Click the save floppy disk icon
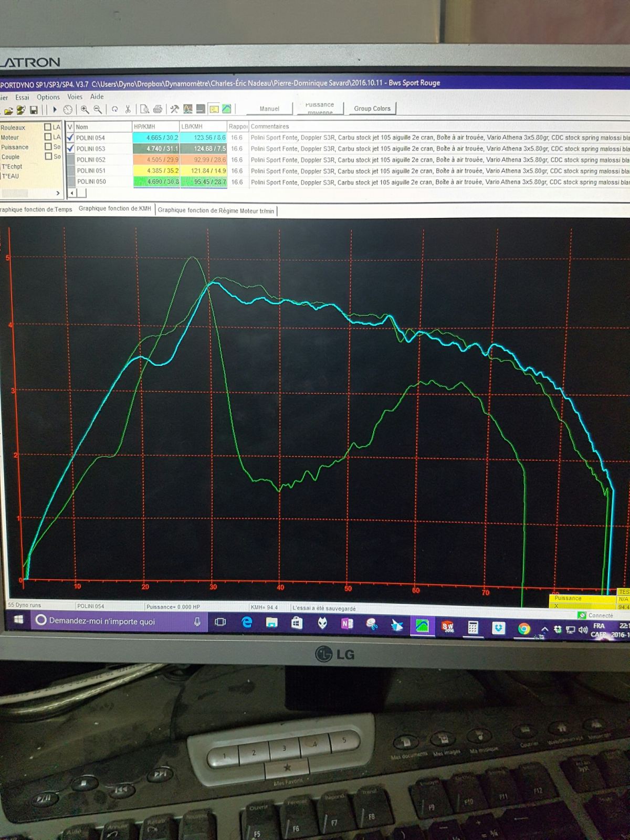The width and height of the screenshot is (630, 840). [34, 110]
